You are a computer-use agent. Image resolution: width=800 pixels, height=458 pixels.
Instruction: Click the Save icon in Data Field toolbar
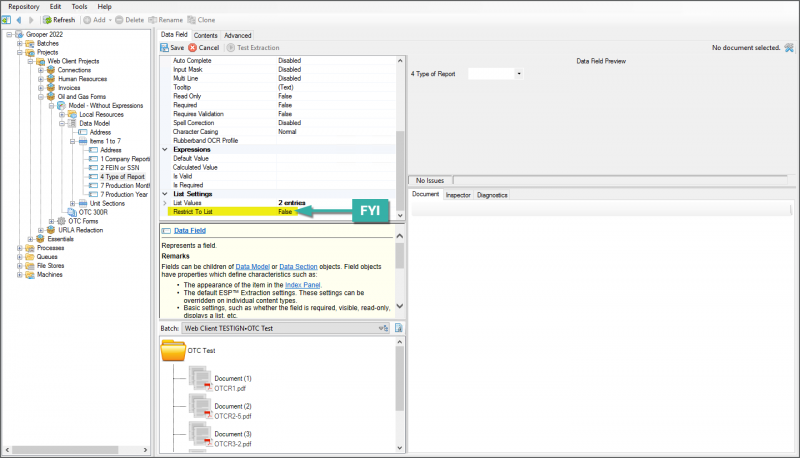coord(165,47)
